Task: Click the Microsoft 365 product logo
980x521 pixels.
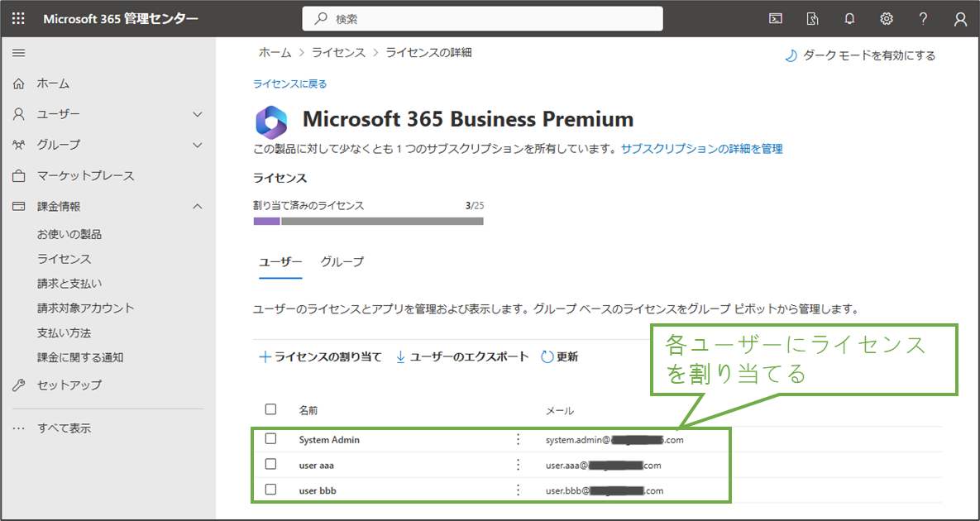Action: click(x=271, y=122)
